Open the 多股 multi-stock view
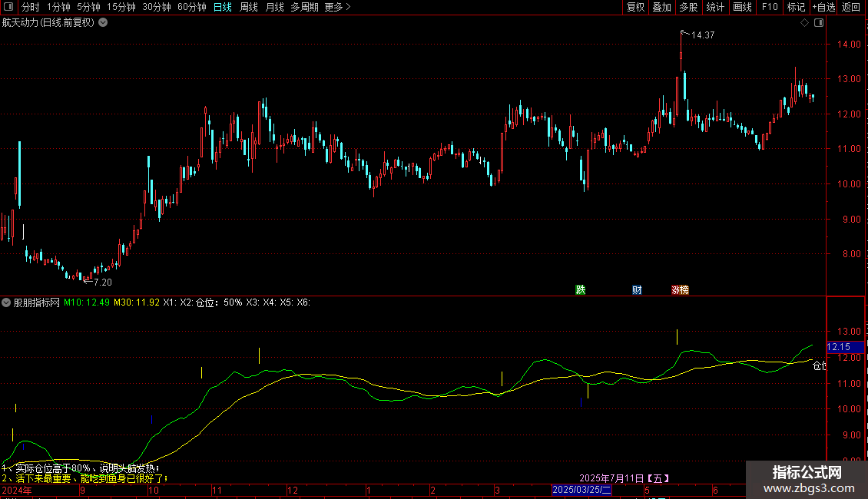This screenshot has width=868, height=499. point(688,7)
